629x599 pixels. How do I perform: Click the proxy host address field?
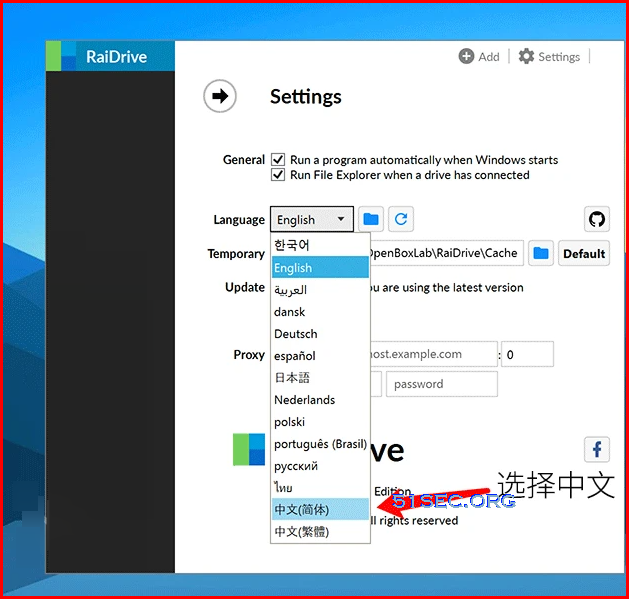click(433, 354)
